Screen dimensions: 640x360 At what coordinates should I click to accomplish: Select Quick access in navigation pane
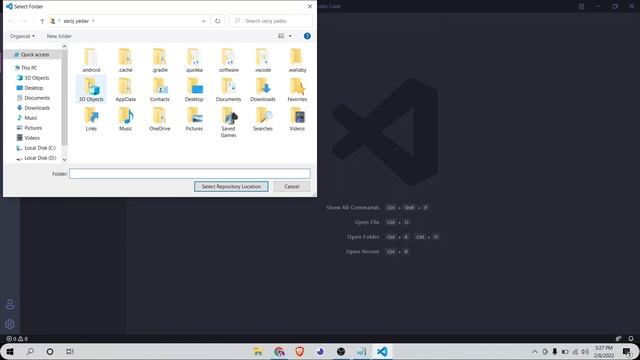tap(32, 54)
